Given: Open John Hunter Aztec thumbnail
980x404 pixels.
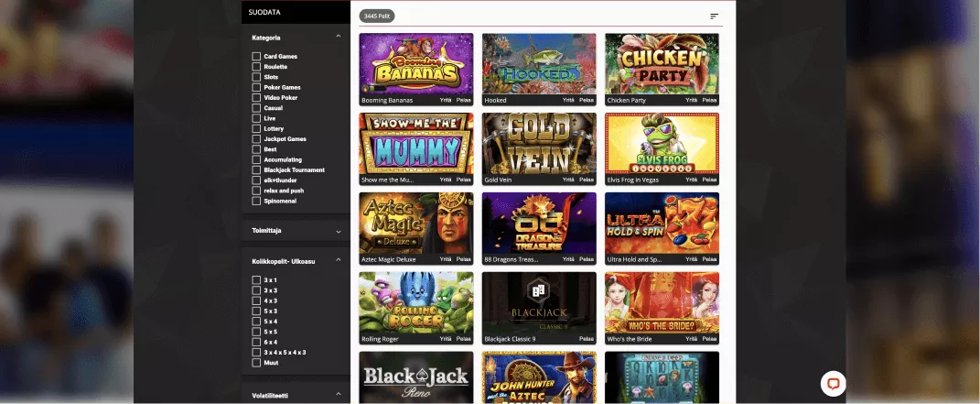Looking at the screenshot, I should pyautogui.click(x=539, y=377).
